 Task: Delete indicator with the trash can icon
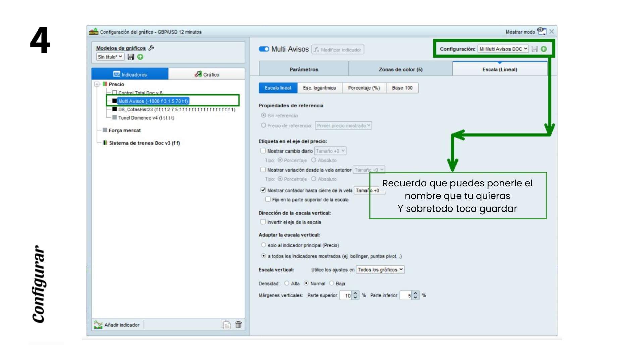tap(238, 324)
